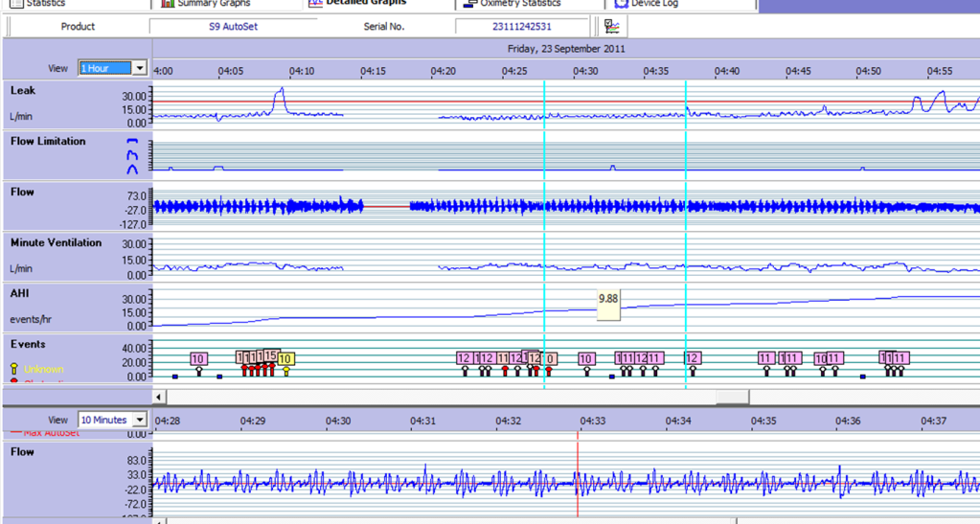Viewport: 980px width, 524px height.
Task: Open the graph settings icon beside serial number
Action: (x=612, y=27)
